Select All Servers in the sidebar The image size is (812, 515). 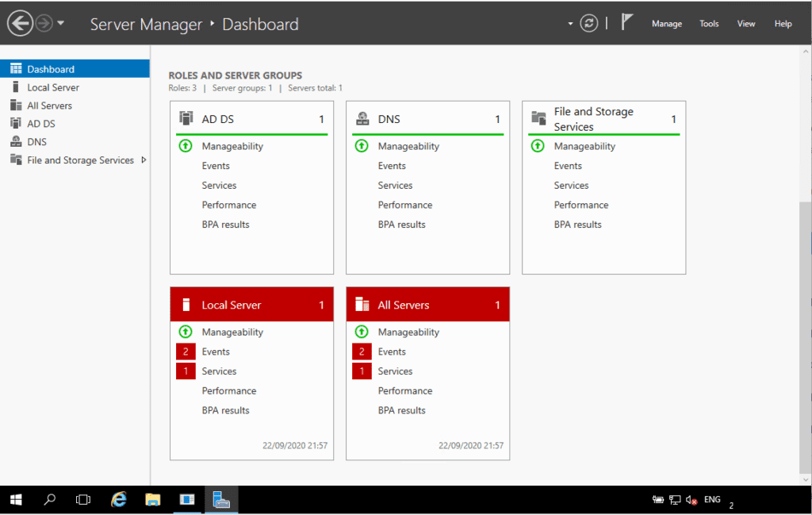pos(75,106)
